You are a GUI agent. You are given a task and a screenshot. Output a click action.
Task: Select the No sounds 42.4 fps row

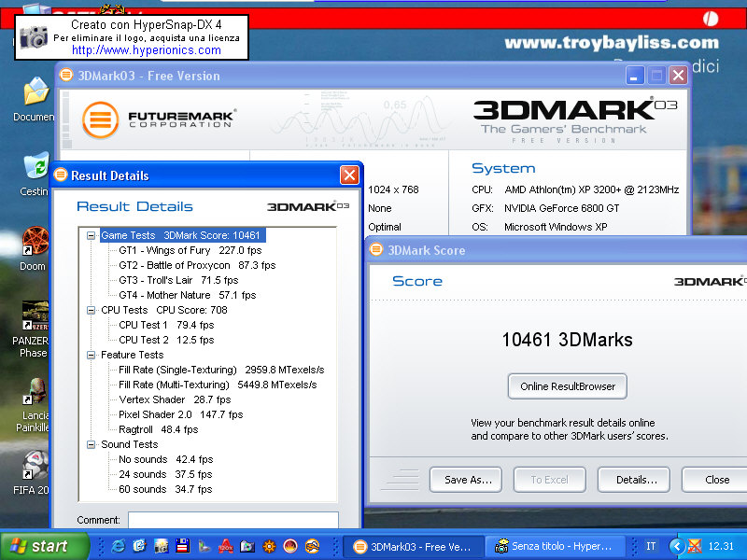tap(166, 459)
